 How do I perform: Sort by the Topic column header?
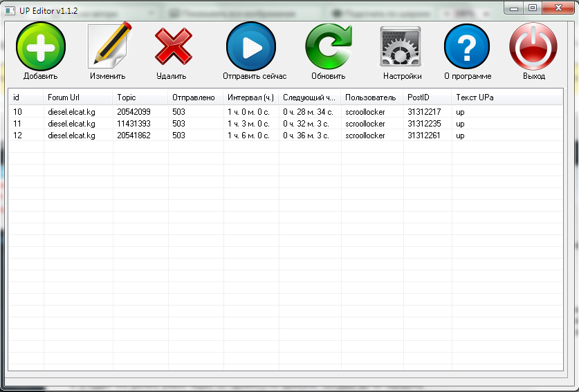(140, 97)
